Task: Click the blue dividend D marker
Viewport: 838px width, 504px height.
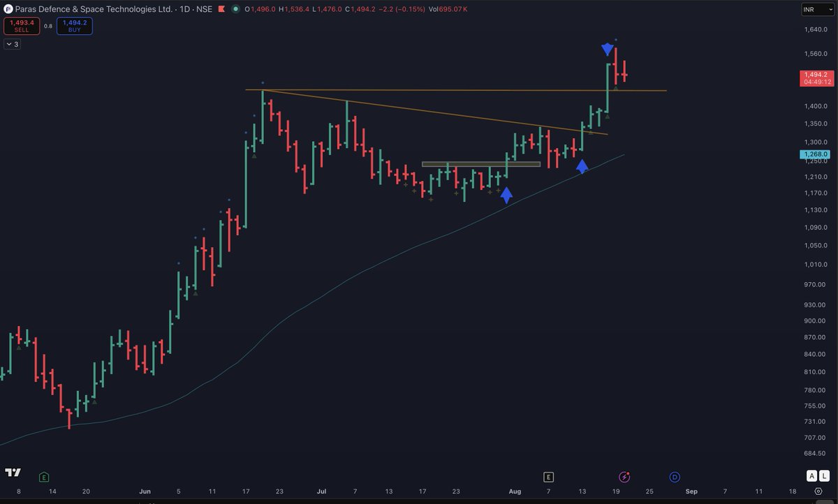Action: coord(675,477)
